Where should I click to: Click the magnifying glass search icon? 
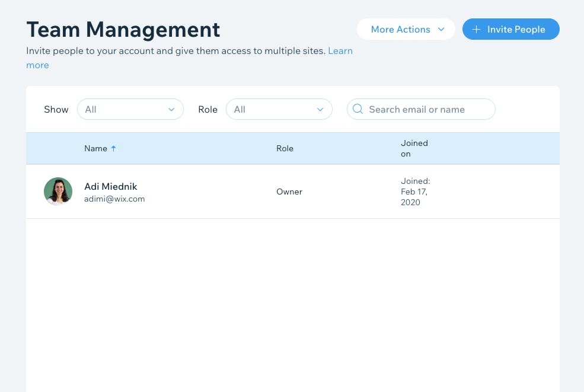click(358, 109)
